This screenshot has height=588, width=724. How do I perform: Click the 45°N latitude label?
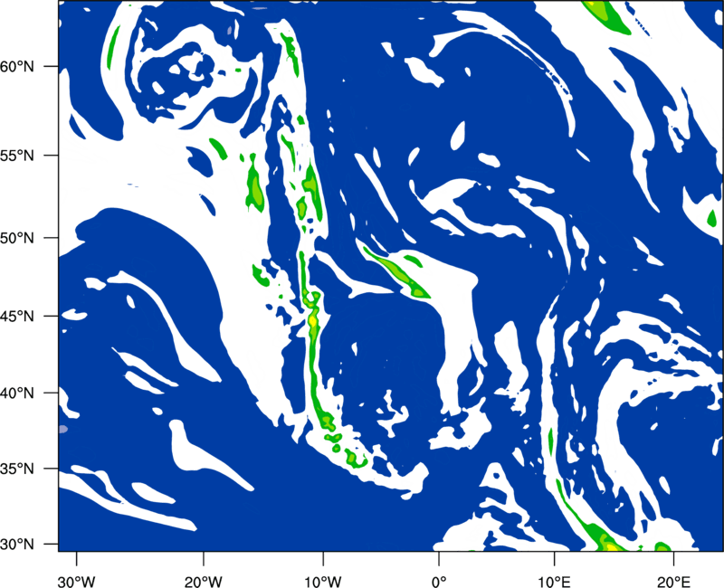click(x=17, y=317)
